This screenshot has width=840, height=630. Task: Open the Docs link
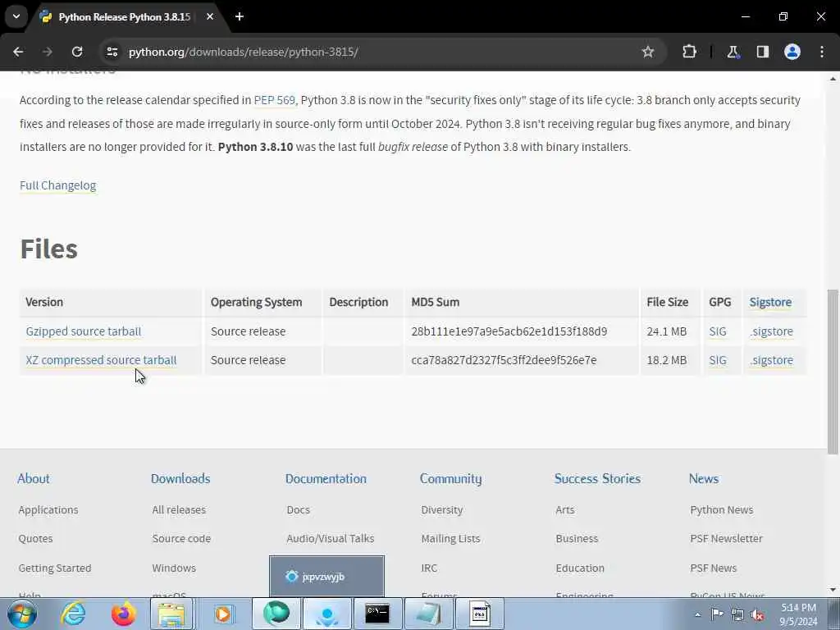[299, 509]
